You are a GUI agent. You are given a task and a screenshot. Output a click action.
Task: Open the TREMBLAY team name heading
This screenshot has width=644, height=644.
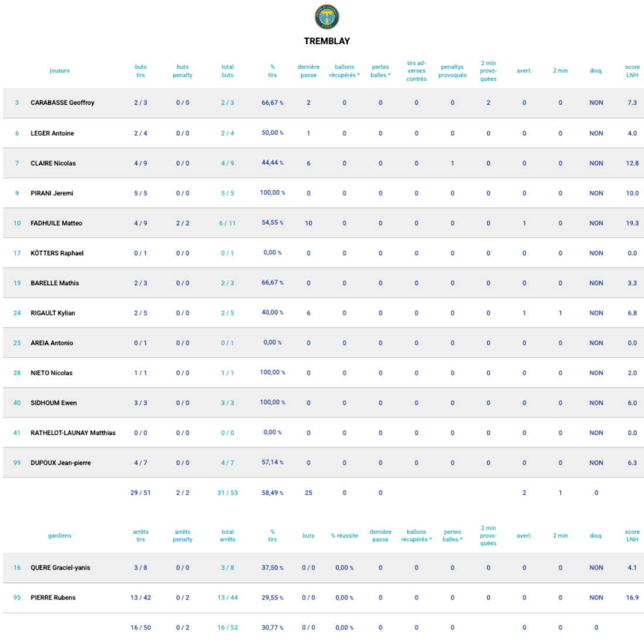pyautogui.click(x=327, y=41)
